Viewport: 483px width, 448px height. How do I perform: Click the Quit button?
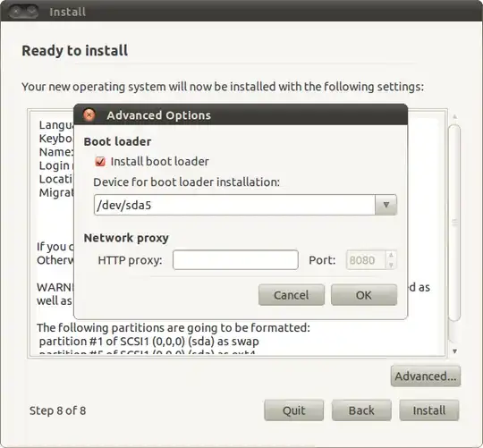[x=294, y=410]
